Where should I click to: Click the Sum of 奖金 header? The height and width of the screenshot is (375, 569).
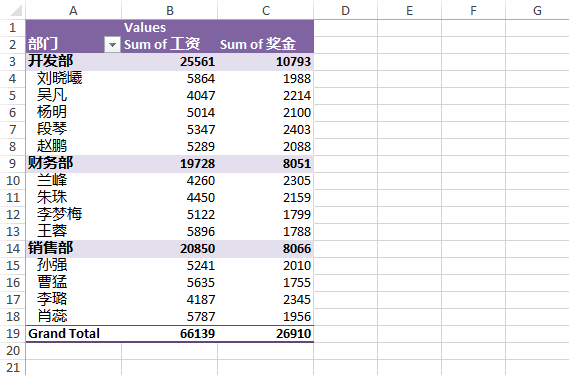click(x=258, y=44)
